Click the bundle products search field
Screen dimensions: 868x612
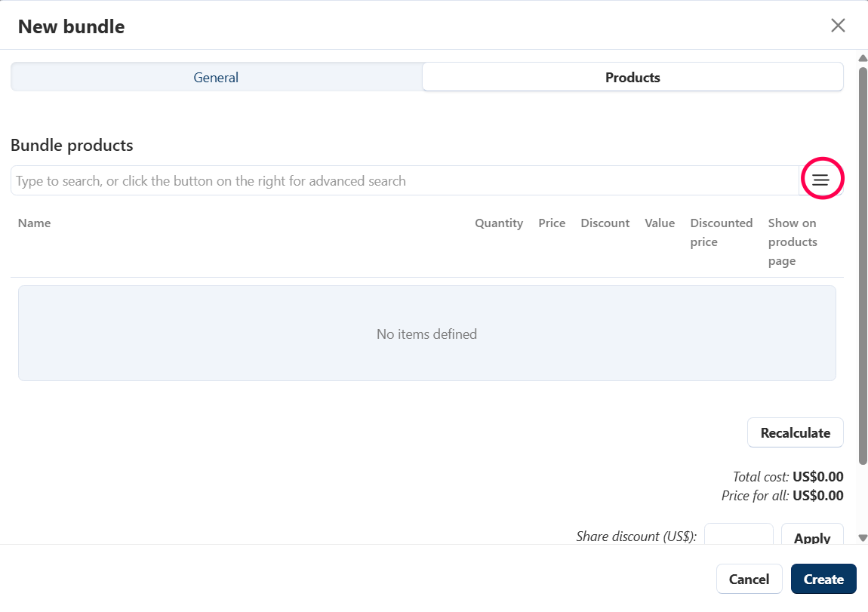404,181
